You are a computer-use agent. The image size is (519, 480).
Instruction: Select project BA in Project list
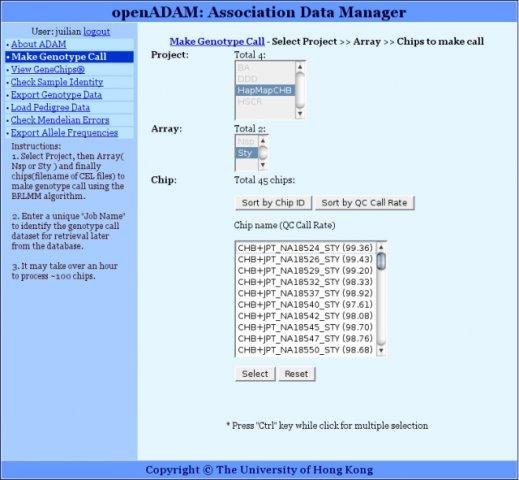[x=265, y=68]
